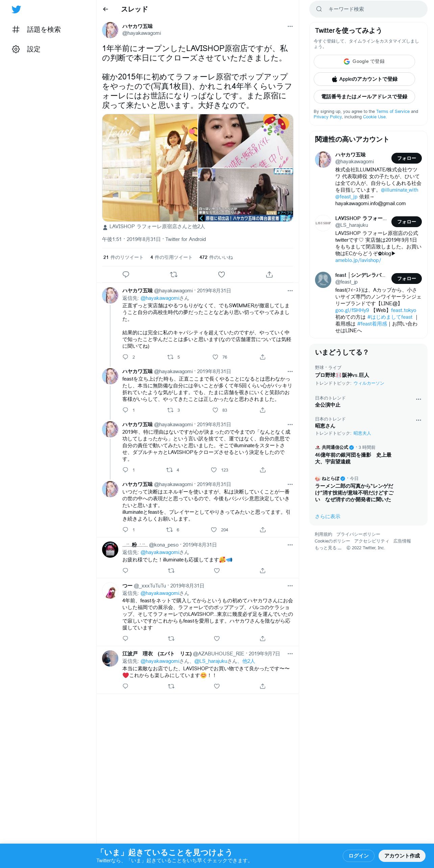The image size is (434, 868).
Task: Click さらに表示 under trends
Action: point(328,516)
